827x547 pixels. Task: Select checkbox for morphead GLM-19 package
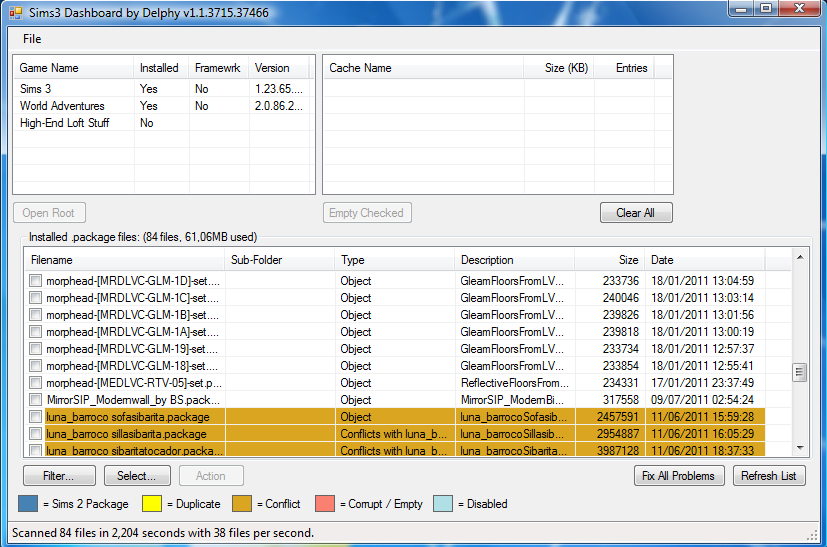tap(35, 349)
